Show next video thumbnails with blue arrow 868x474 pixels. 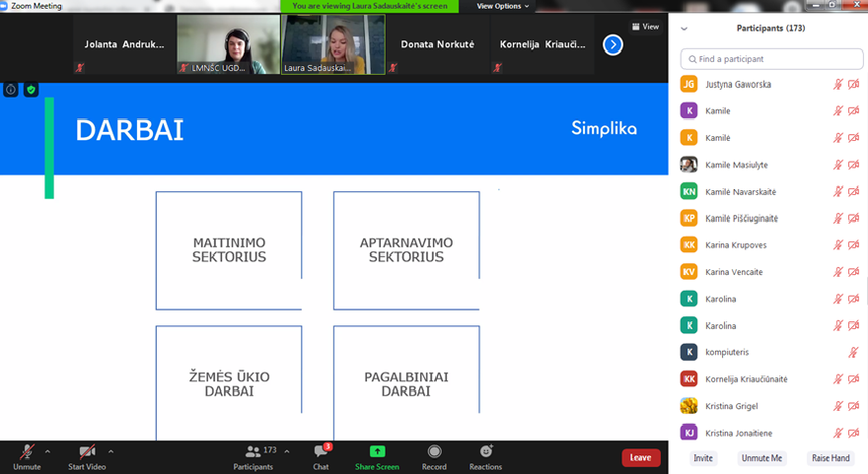613,44
